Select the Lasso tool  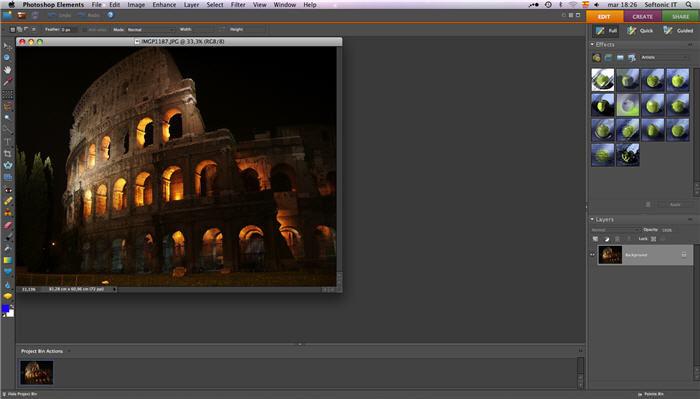click(8, 106)
